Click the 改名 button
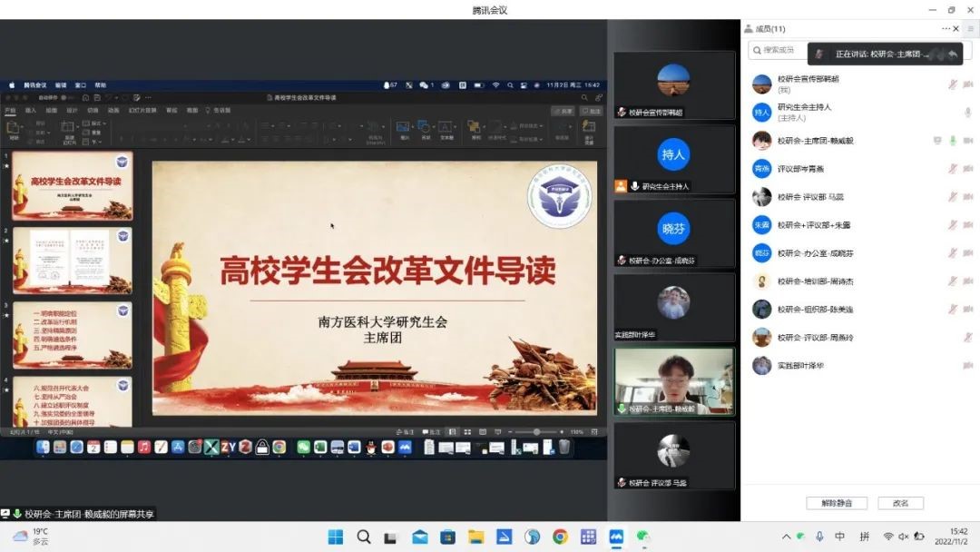Screen dimensions: 980x552 click(x=901, y=503)
